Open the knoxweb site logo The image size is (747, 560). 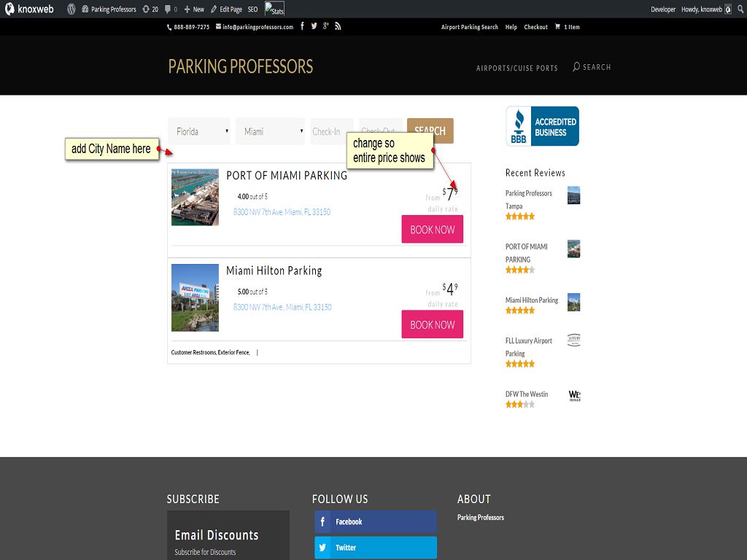click(29, 9)
